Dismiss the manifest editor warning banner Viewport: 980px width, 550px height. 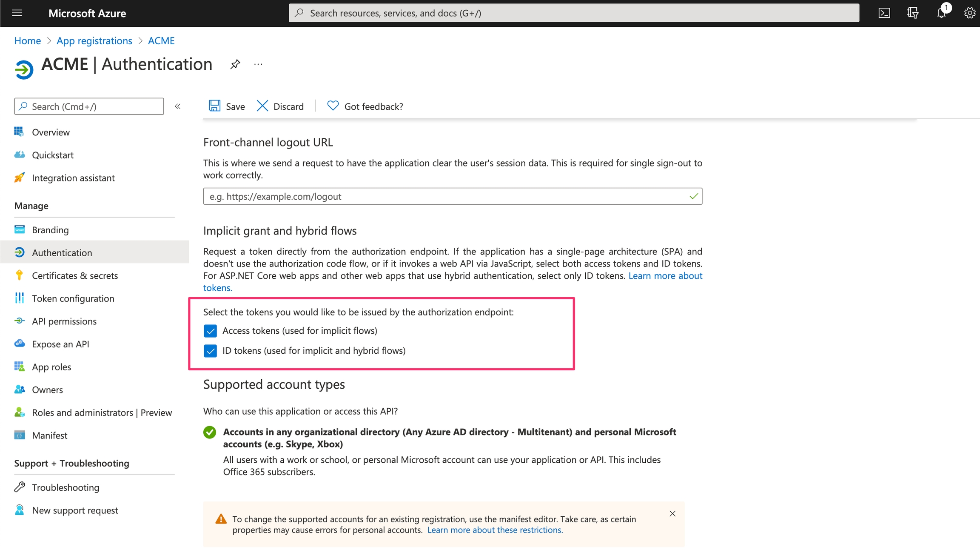[x=672, y=514]
